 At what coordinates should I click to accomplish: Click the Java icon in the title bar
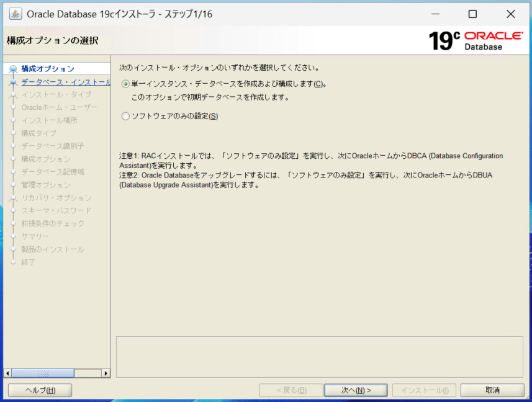tap(16, 14)
